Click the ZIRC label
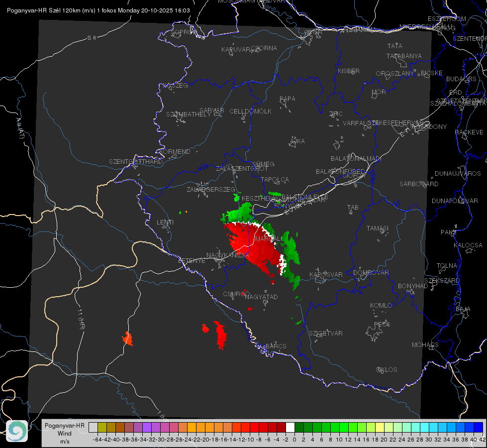 point(336,114)
